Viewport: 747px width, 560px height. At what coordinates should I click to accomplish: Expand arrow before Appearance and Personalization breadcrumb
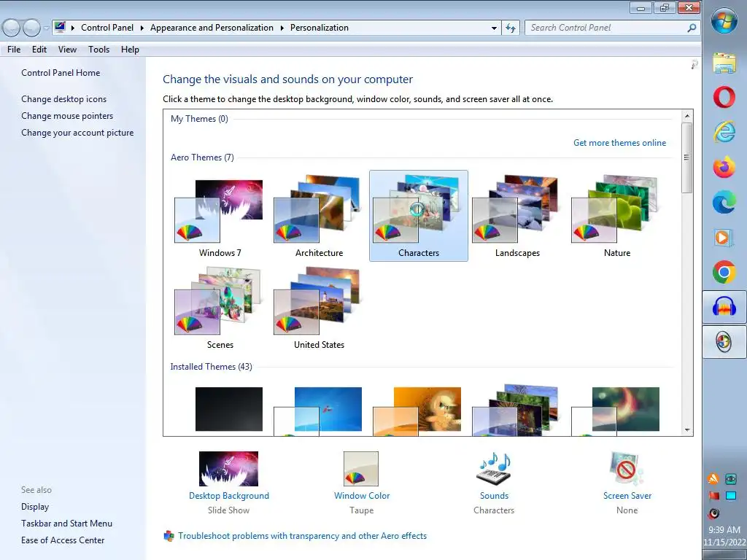(x=142, y=28)
